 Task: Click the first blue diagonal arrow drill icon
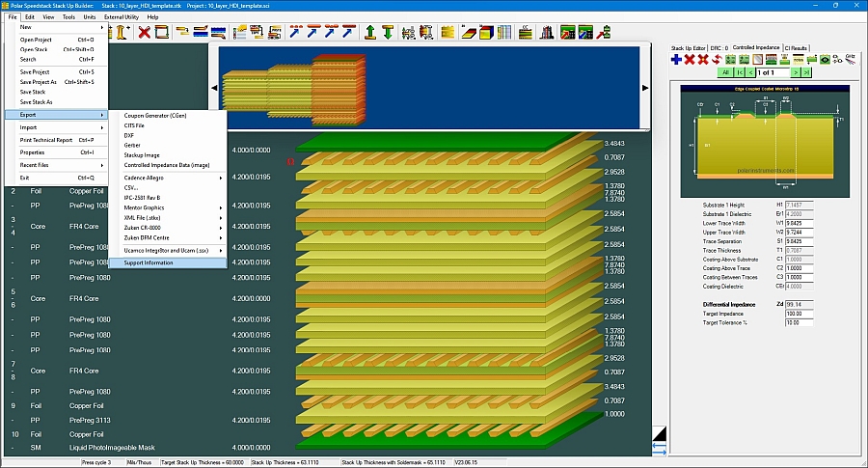[x=294, y=32]
